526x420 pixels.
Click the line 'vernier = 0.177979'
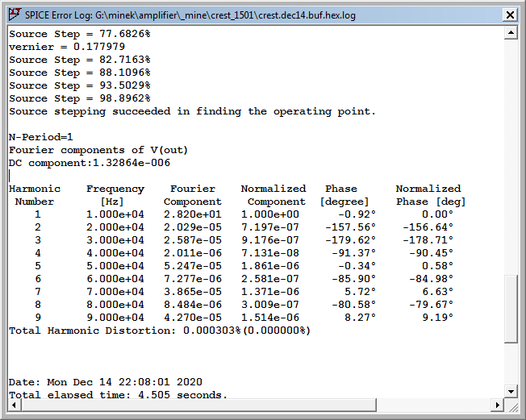click(67, 47)
